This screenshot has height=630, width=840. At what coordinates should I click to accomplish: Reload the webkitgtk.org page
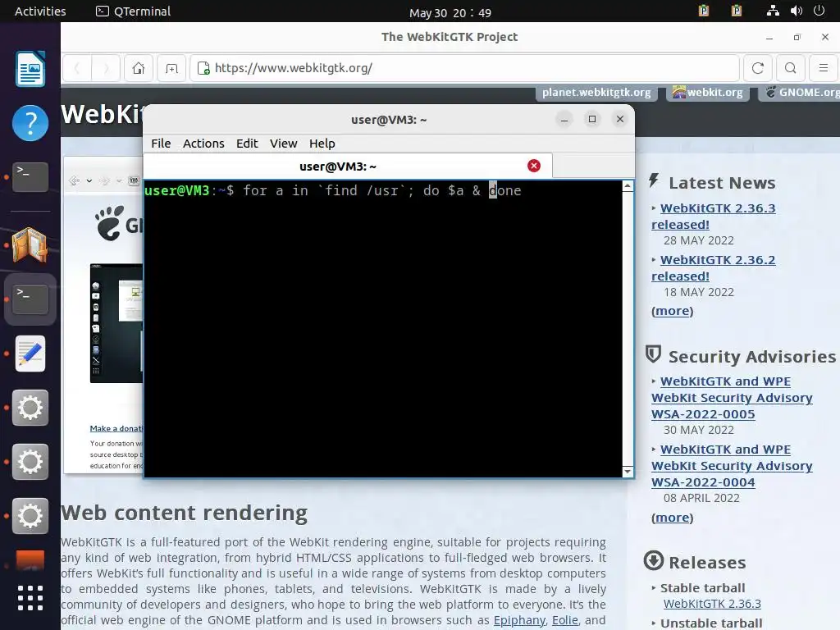tap(757, 68)
